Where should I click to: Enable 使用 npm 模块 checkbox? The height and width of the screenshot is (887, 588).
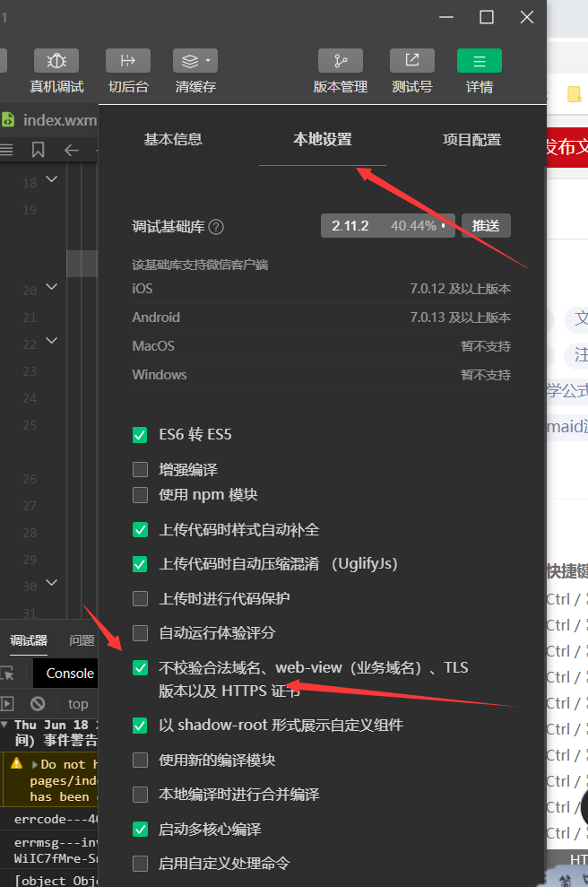(x=140, y=495)
